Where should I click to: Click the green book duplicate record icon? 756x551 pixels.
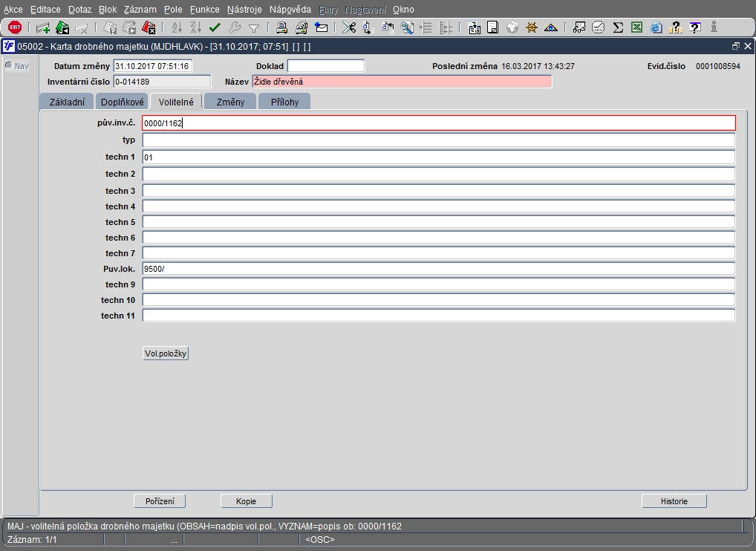[x=62, y=28]
